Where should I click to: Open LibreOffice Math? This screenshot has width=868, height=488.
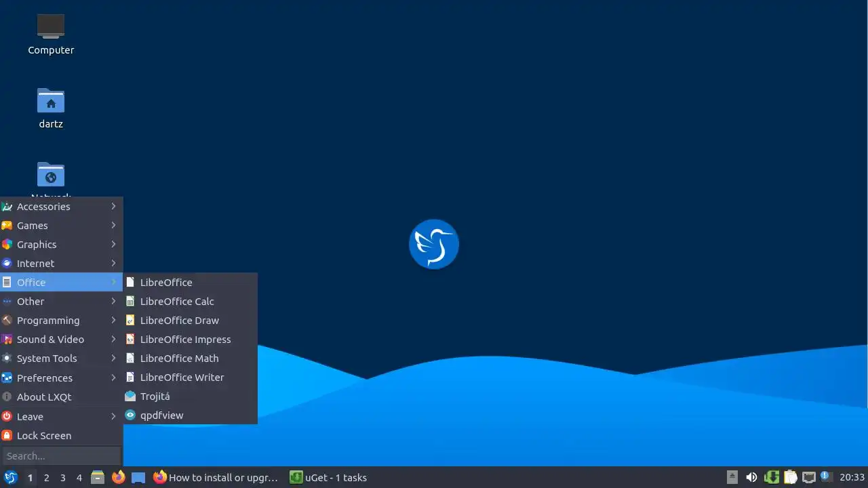(x=190, y=359)
